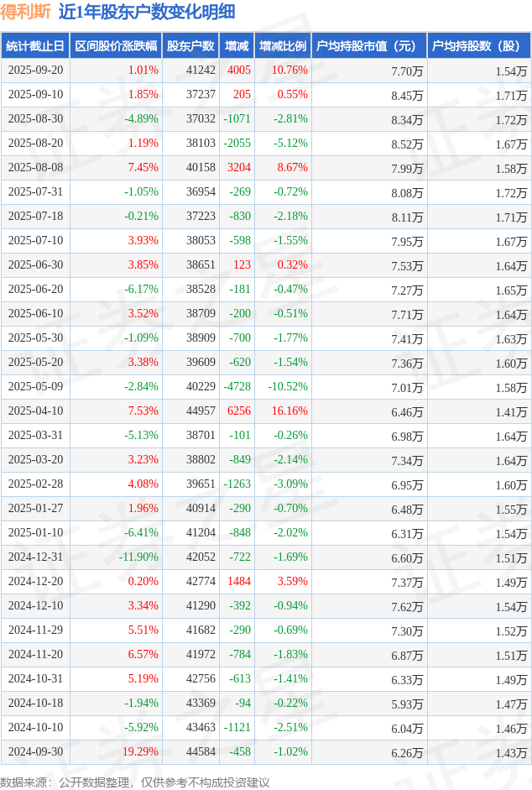The image size is (532, 790).
Task: Select the 19.29% price change cell
Action: [x=140, y=752]
